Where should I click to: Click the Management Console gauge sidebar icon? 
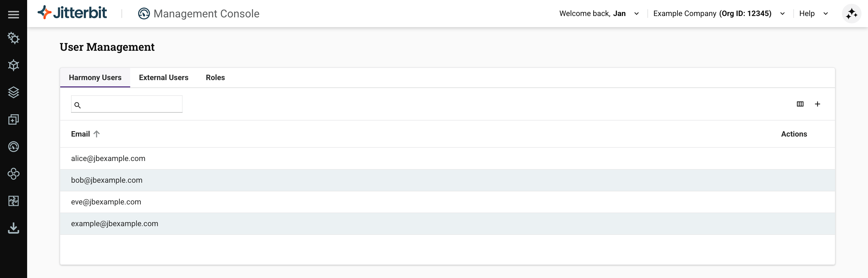point(14,146)
